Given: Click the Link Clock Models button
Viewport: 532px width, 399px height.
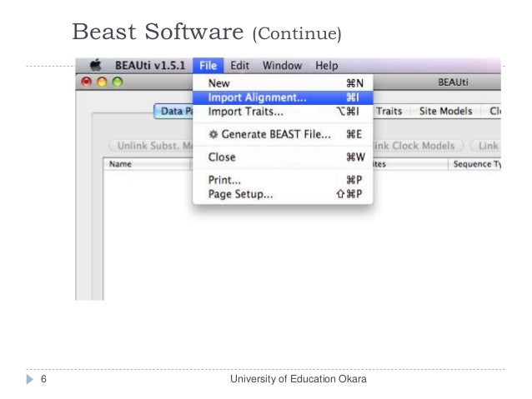Looking at the screenshot, I should click(419, 146).
